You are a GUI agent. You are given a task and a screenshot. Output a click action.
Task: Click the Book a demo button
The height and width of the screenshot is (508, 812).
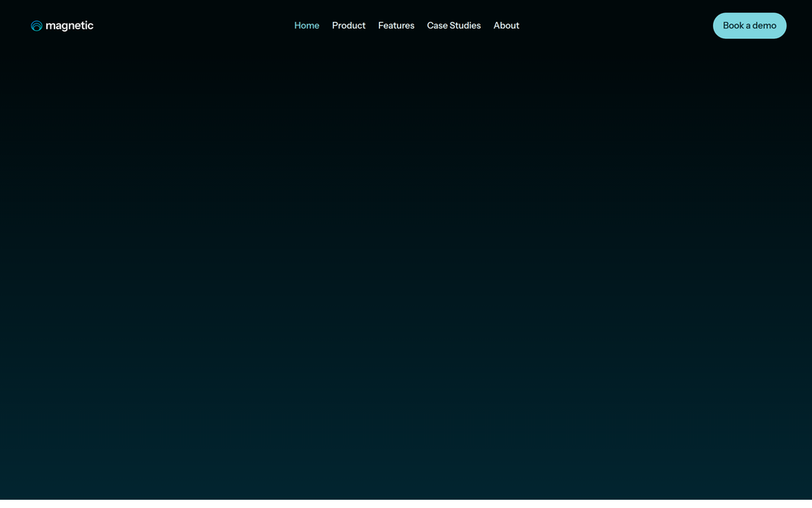click(x=749, y=26)
